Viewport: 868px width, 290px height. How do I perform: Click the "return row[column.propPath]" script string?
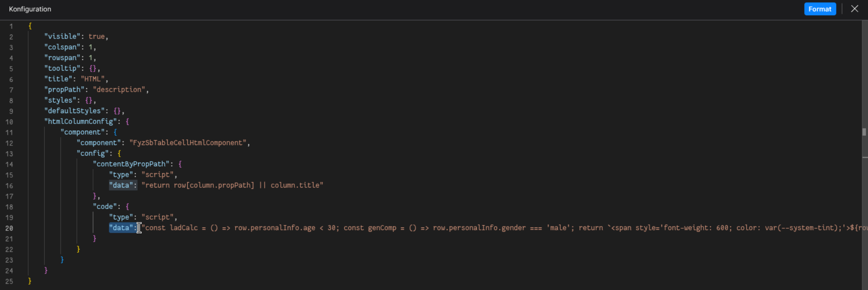(233, 185)
